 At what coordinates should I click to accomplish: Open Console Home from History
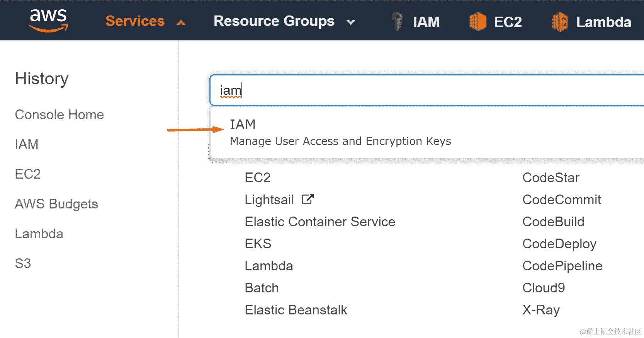pyautogui.click(x=59, y=115)
